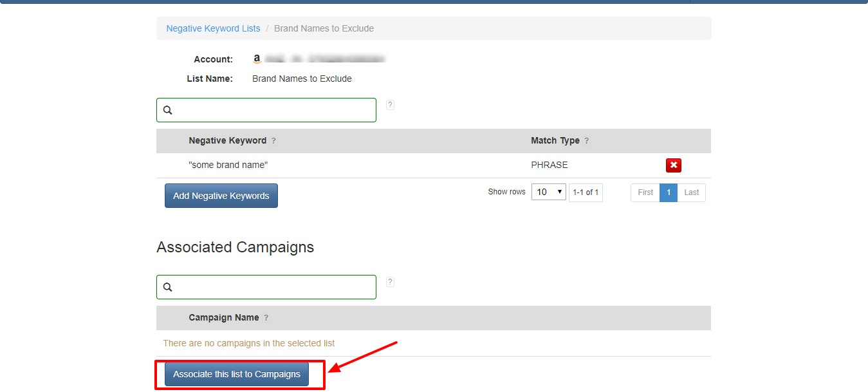868x392 pixels.
Task: Sort by Negative Keyword column header
Action: tap(227, 140)
